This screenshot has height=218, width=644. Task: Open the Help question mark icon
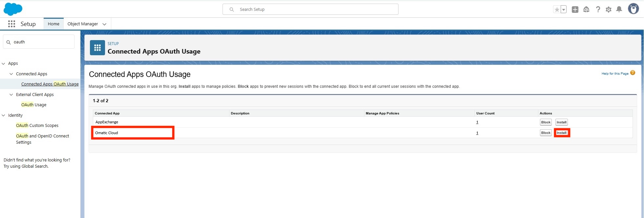[x=598, y=10]
